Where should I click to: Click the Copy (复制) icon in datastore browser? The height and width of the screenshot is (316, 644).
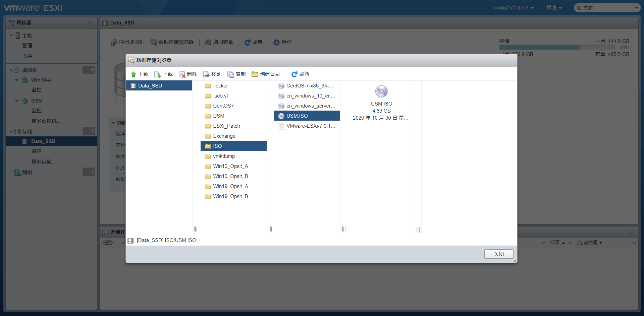(x=231, y=74)
